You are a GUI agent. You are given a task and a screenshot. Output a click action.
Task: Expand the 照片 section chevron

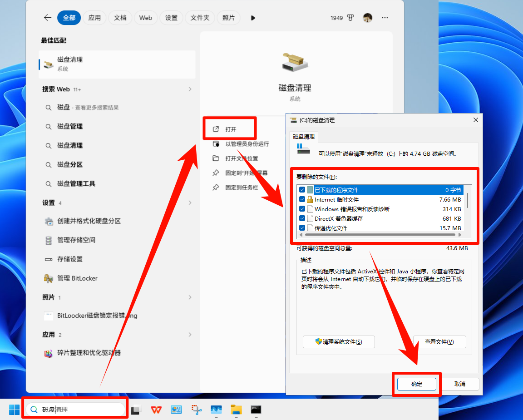[x=190, y=297]
